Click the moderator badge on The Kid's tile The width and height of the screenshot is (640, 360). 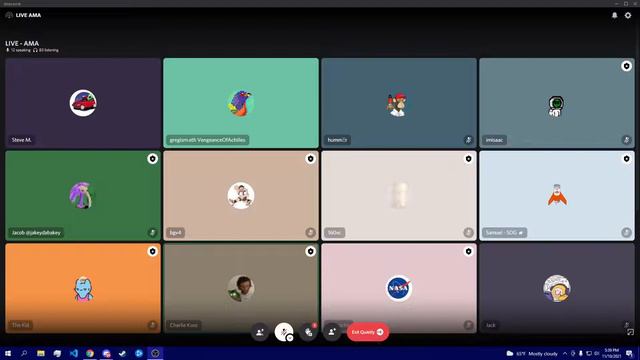pos(153,251)
